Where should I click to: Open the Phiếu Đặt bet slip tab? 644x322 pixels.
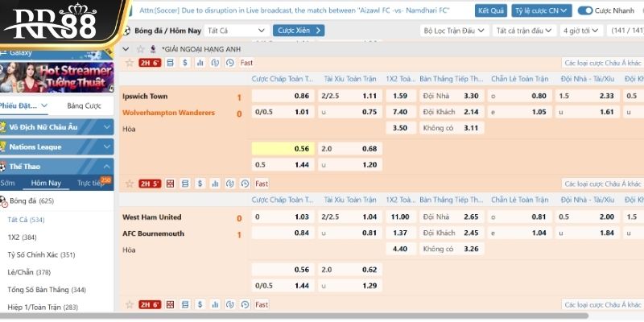point(23,105)
